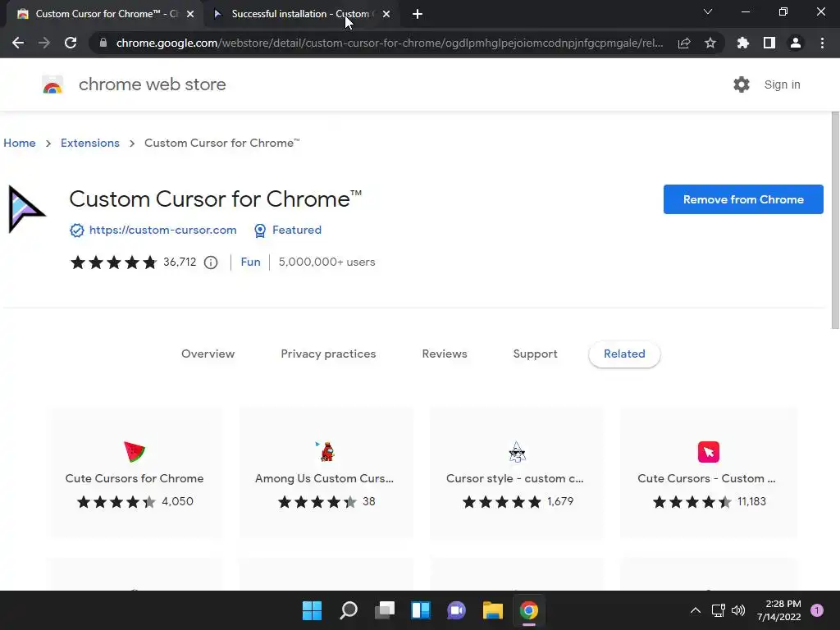The width and height of the screenshot is (840, 630).
Task: Open network settings in system tray
Action: [718, 610]
